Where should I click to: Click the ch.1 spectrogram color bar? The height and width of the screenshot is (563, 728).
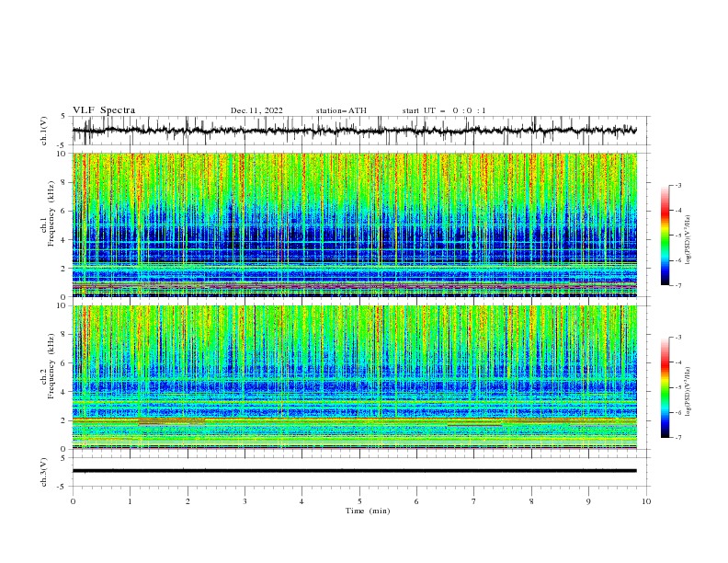665,235
